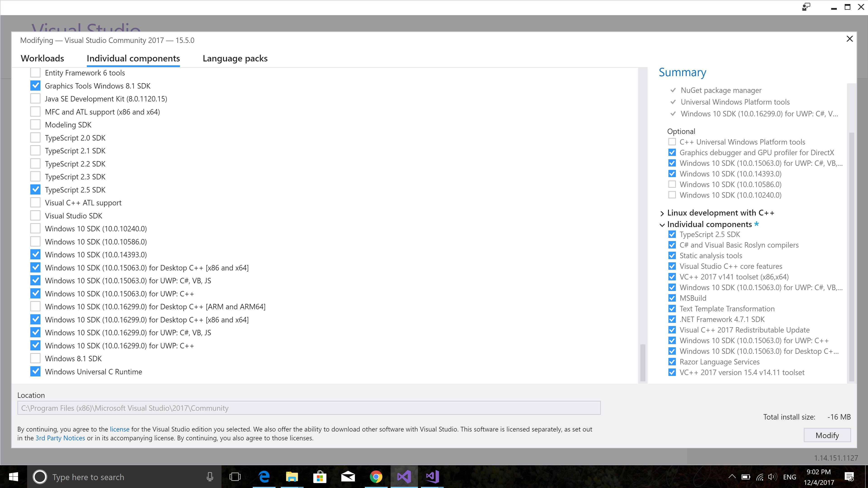
Task: Uncheck Windows 10 SDK (10.0.14393.0) in components list
Action: pyautogui.click(x=35, y=254)
